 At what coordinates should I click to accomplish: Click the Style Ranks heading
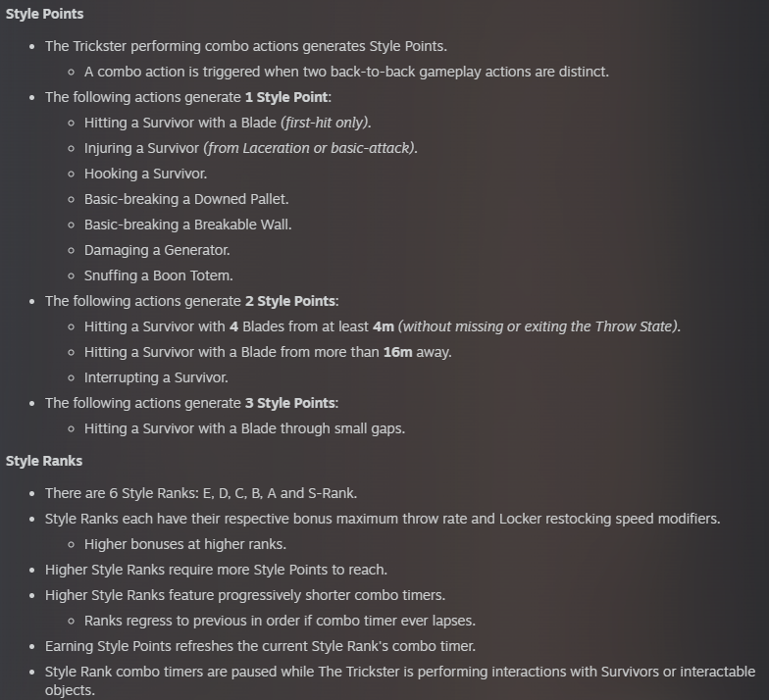point(44,461)
